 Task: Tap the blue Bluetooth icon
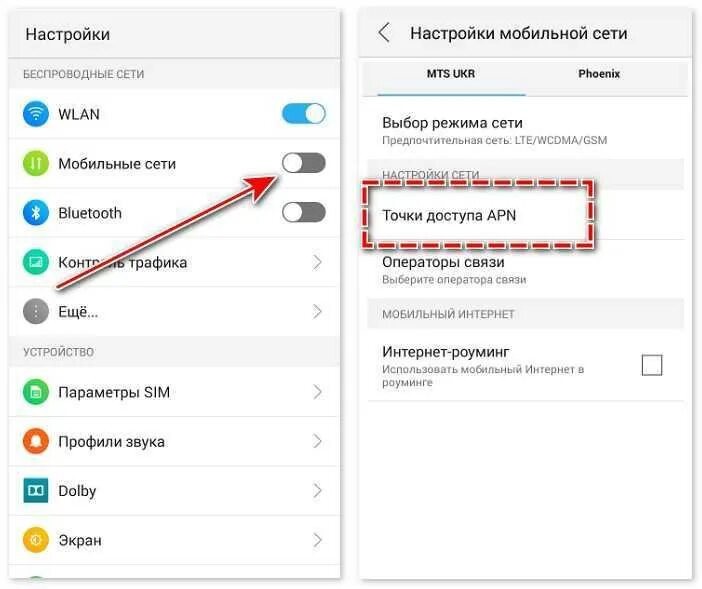tap(36, 213)
